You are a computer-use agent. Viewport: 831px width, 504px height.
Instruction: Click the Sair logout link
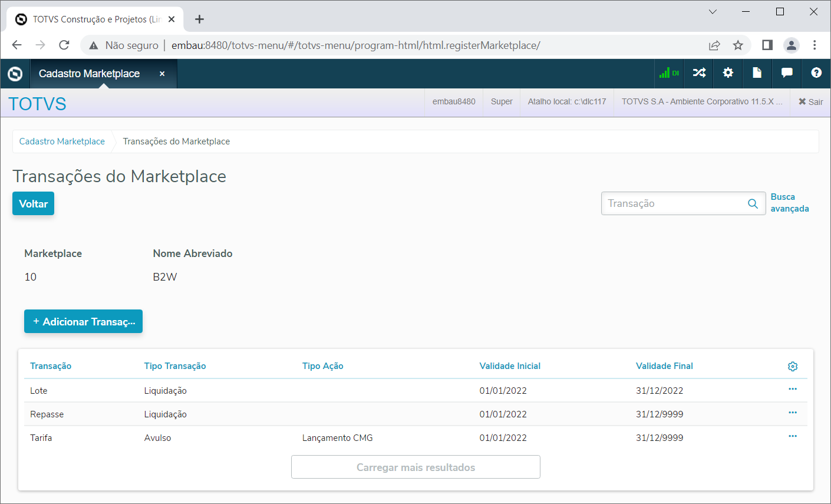[811, 101]
